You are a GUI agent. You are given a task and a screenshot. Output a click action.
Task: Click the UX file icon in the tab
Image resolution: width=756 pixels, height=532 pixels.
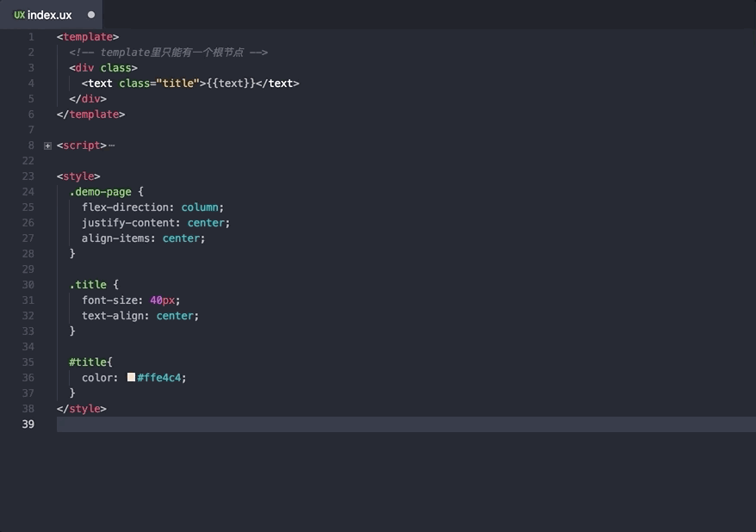point(19,15)
